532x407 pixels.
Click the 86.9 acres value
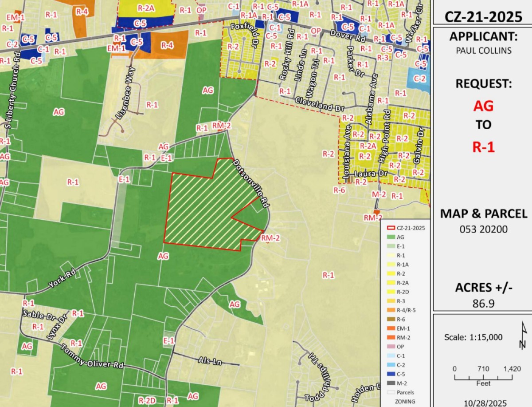pyautogui.click(x=484, y=303)
